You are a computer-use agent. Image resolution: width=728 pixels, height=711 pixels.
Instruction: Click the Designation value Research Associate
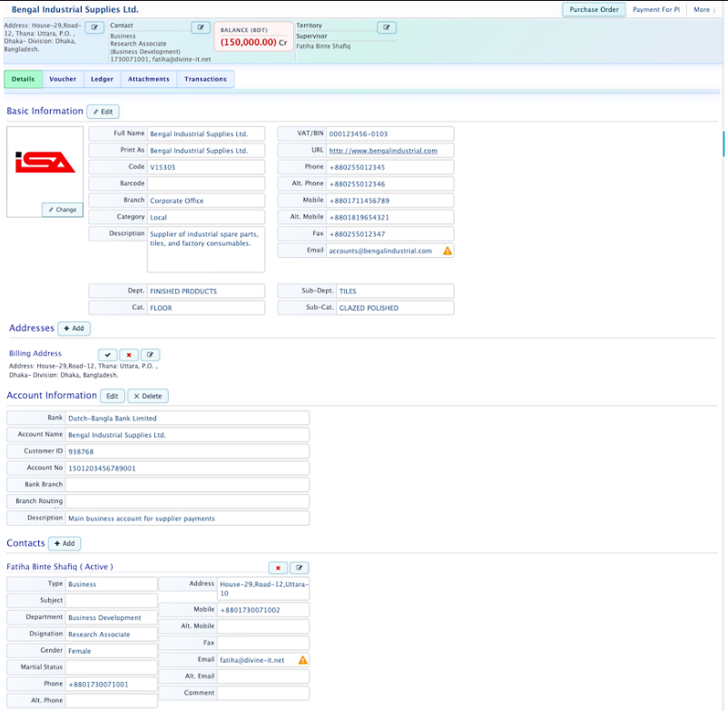click(x=112, y=635)
